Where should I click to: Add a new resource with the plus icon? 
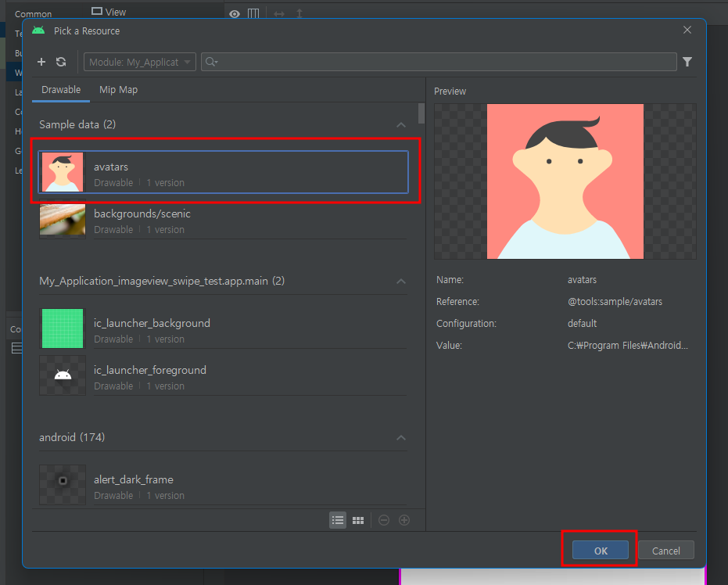[x=41, y=62]
